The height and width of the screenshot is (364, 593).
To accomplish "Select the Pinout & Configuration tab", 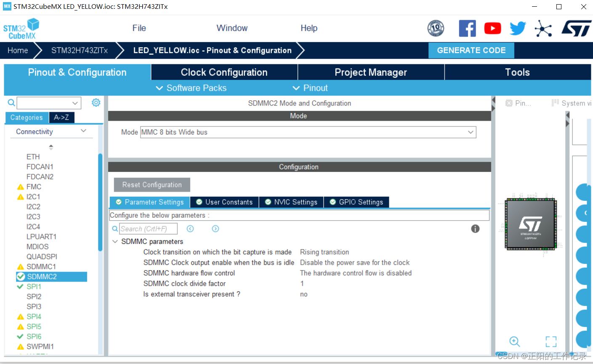I will (77, 72).
